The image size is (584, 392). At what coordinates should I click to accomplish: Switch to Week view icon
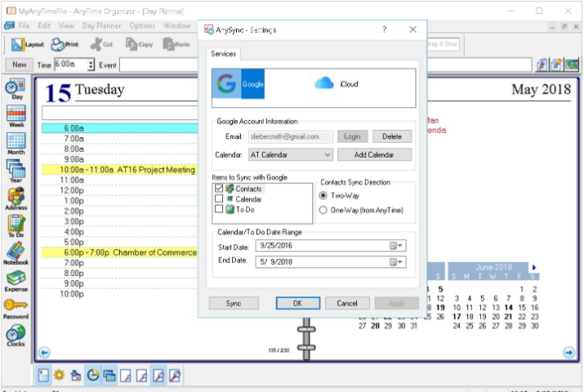16,116
